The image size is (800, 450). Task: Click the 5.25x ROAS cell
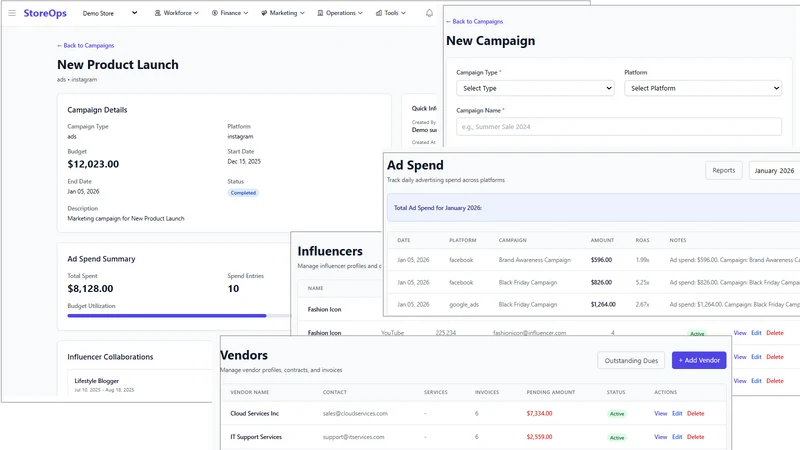[642, 282]
